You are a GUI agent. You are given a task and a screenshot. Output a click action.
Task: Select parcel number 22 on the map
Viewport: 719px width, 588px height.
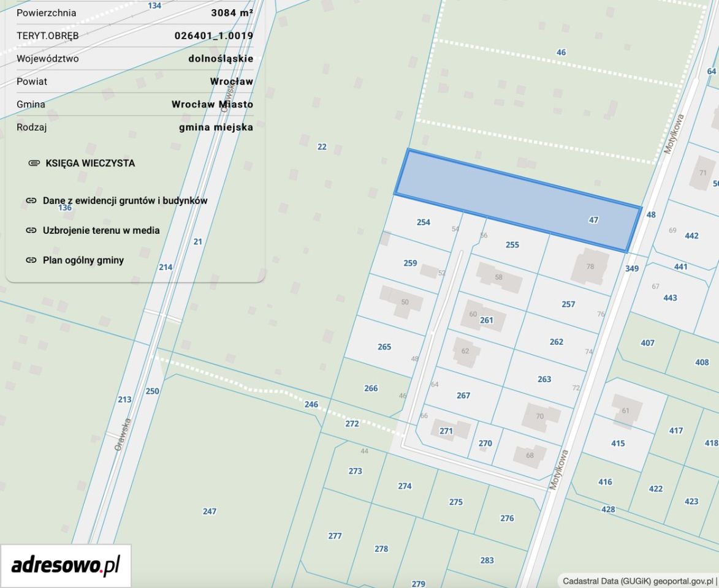322,146
